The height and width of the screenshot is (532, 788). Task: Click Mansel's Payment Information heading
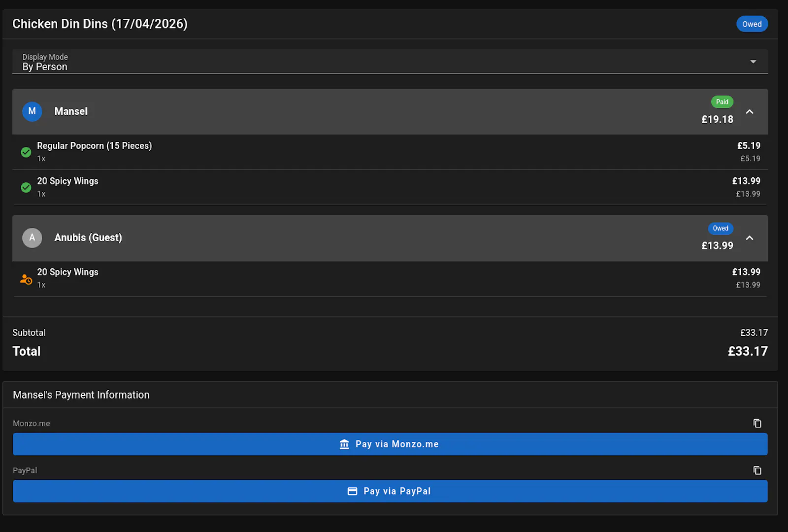pos(81,395)
